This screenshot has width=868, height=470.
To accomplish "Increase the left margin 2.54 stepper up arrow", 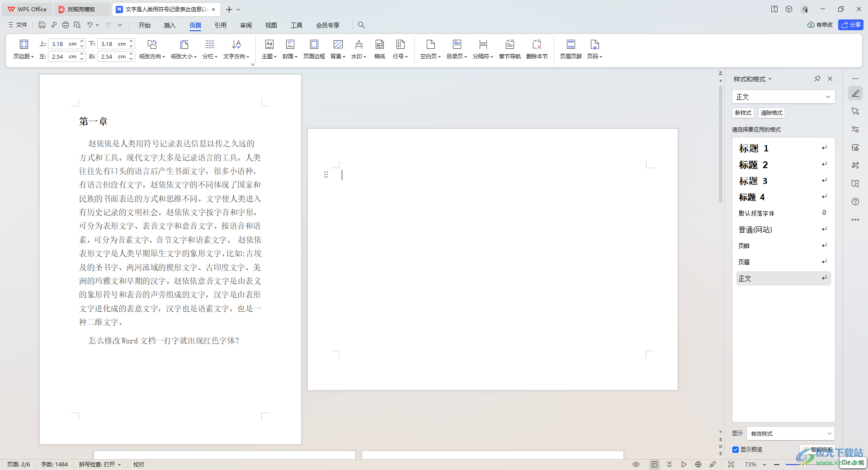I will 82,54.
